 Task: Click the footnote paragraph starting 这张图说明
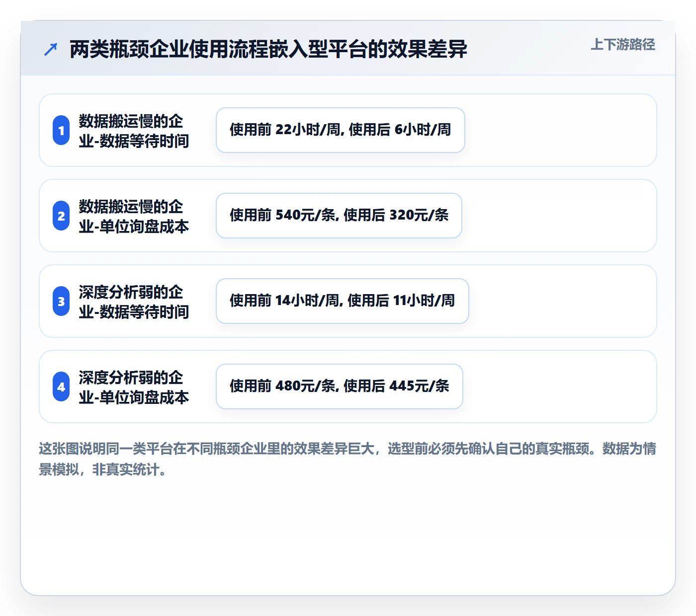348,459
